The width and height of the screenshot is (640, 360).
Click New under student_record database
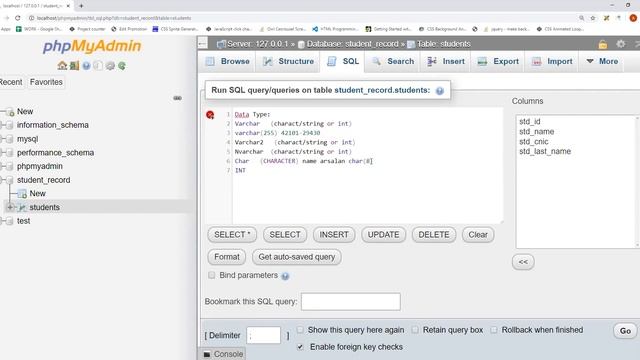coord(38,193)
